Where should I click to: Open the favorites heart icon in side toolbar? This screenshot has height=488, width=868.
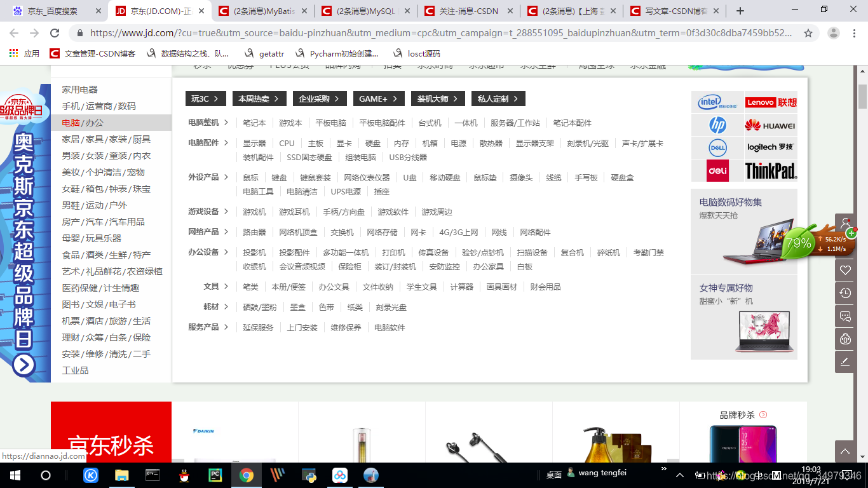[845, 271]
